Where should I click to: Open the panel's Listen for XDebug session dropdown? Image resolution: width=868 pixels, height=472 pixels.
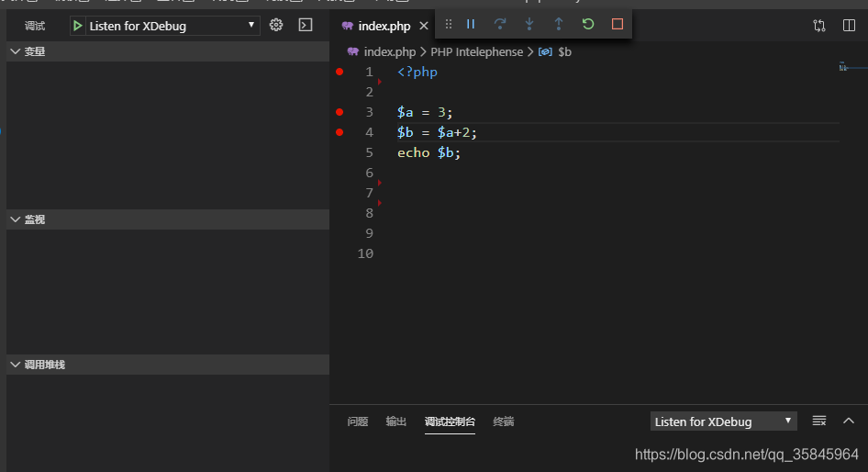[723, 421]
